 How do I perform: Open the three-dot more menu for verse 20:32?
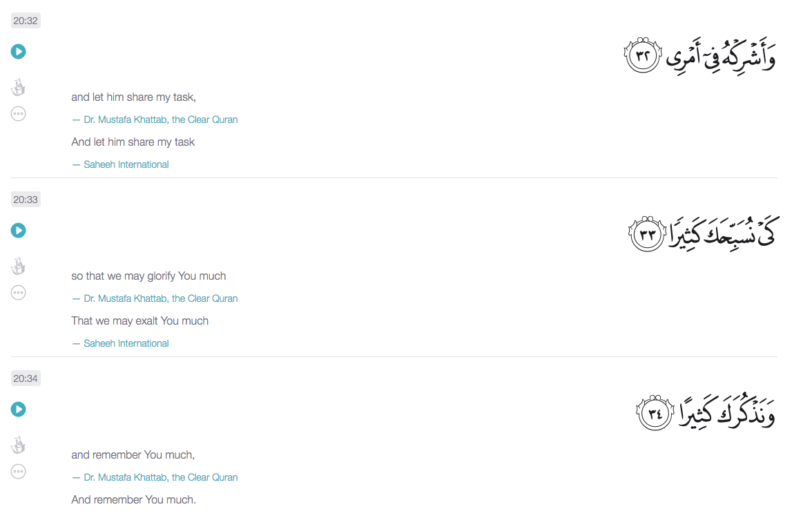tap(19, 114)
